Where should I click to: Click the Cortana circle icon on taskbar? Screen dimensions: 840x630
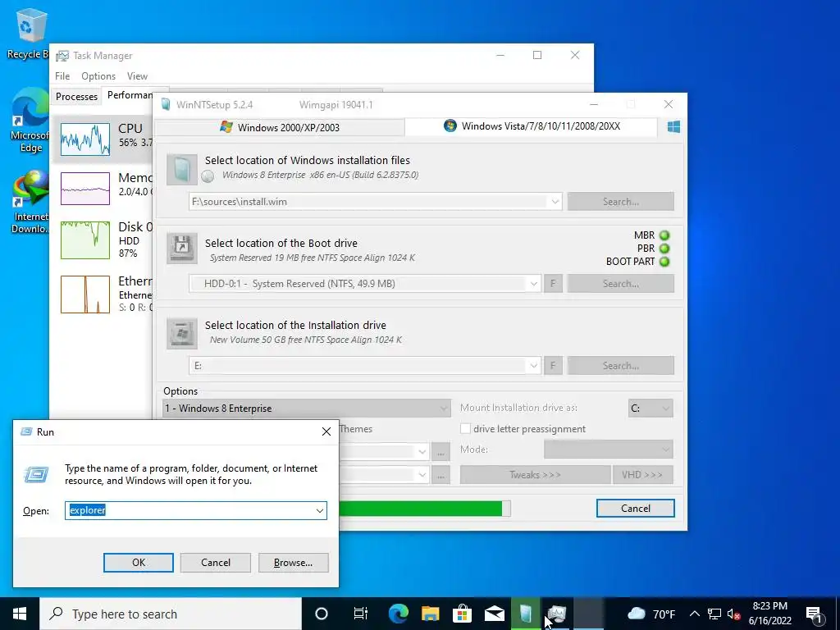coord(322,614)
